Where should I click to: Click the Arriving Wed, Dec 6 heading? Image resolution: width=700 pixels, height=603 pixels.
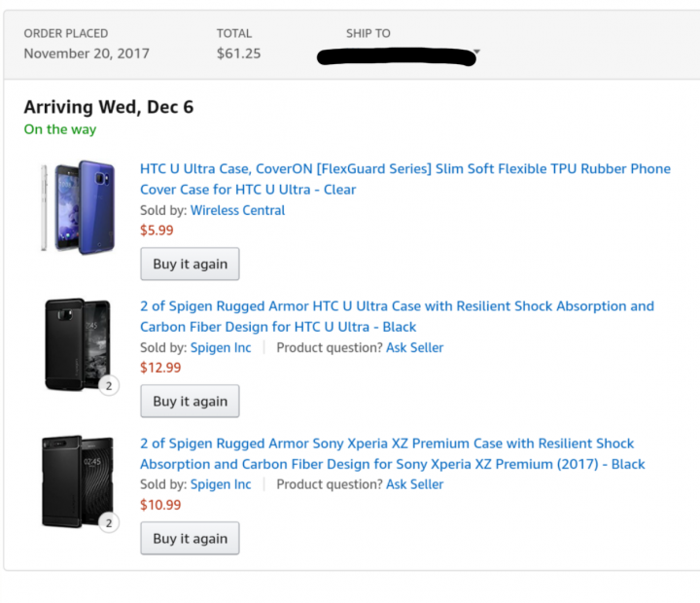[x=108, y=107]
